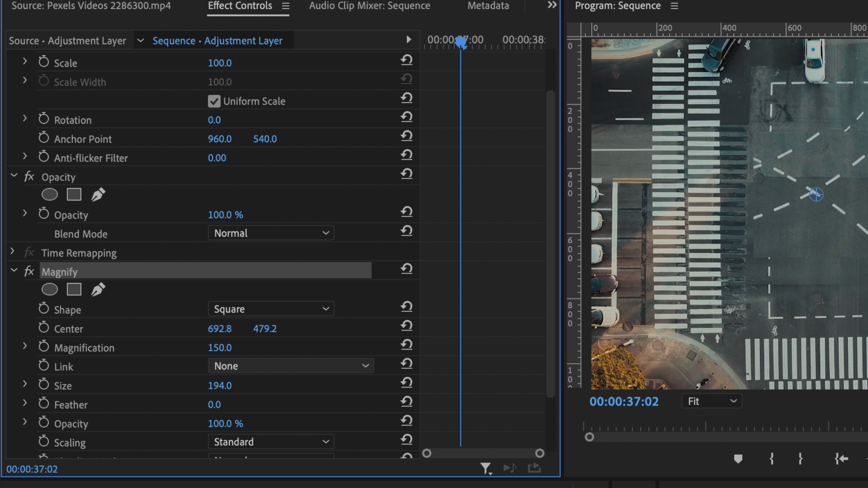Open the Program monitor Fit zoom menu
Screen dimensions: 868x488
point(711,400)
